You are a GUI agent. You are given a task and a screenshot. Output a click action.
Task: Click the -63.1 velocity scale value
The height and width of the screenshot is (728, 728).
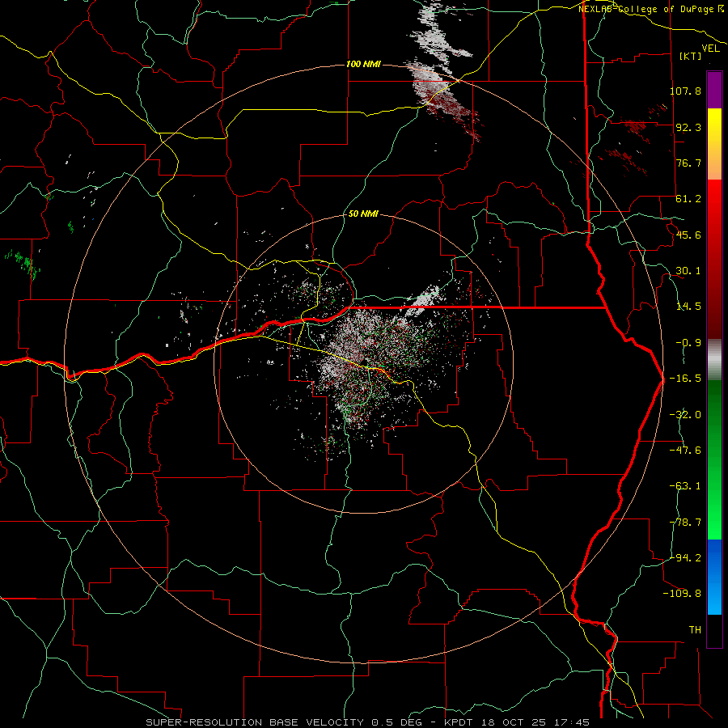(685, 486)
